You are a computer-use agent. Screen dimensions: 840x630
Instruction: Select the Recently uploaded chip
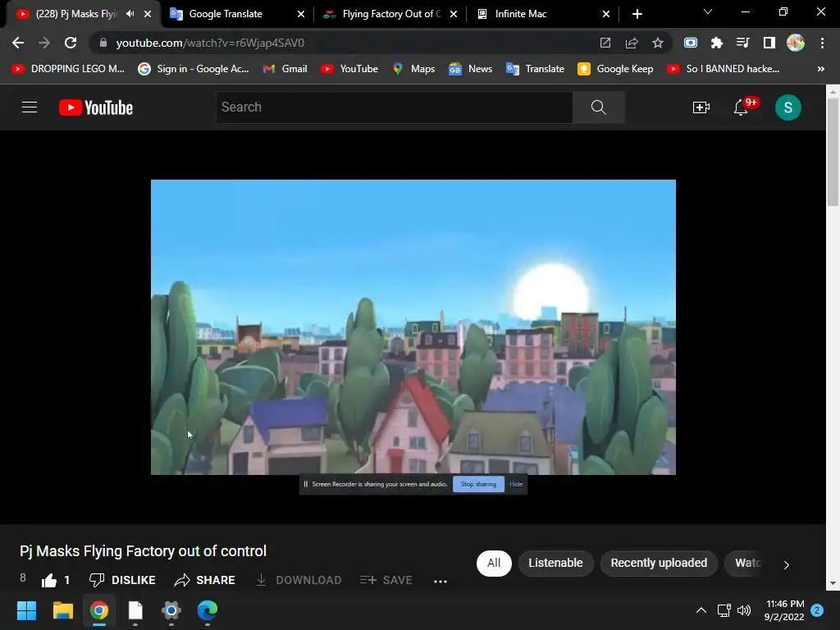(x=659, y=563)
